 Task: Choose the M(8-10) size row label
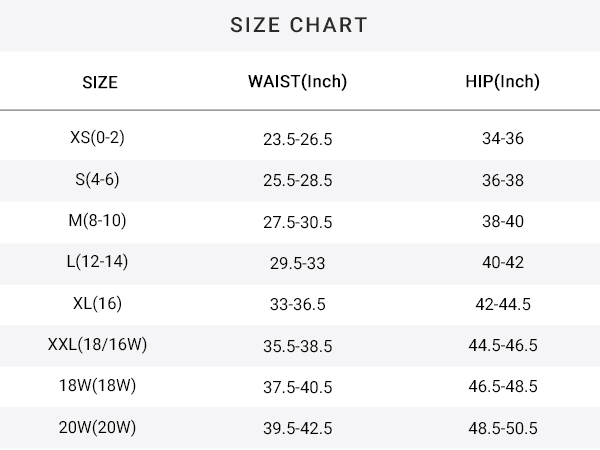point(97,220)
